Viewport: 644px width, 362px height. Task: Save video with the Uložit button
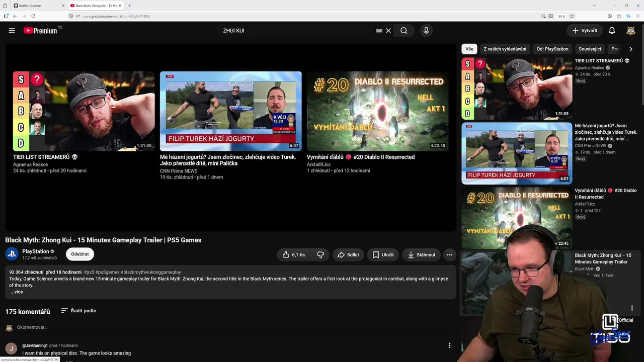click(383, 255)
